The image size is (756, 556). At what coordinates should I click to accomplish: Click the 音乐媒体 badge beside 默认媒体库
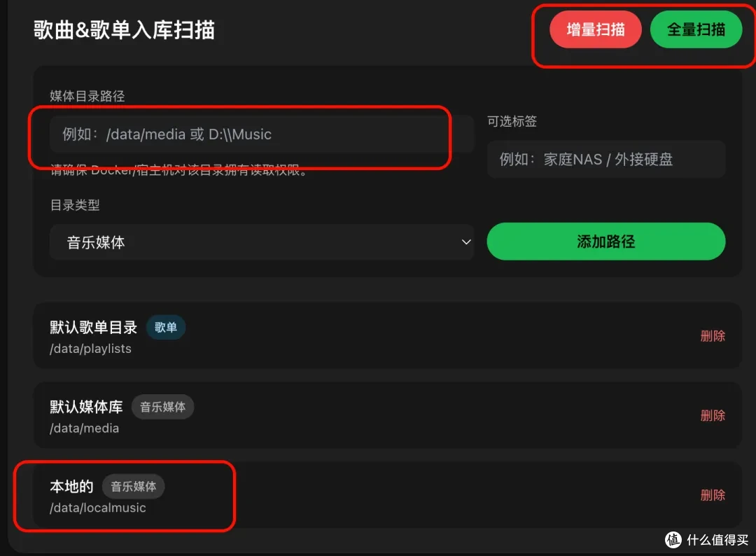(162, 407)
